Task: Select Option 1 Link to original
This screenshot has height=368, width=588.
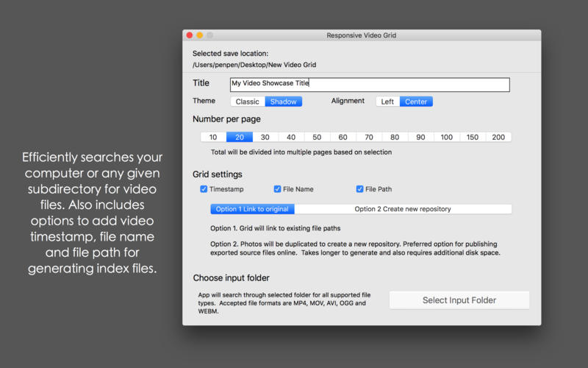Action: pyautogui.click(x=252, y=209)
